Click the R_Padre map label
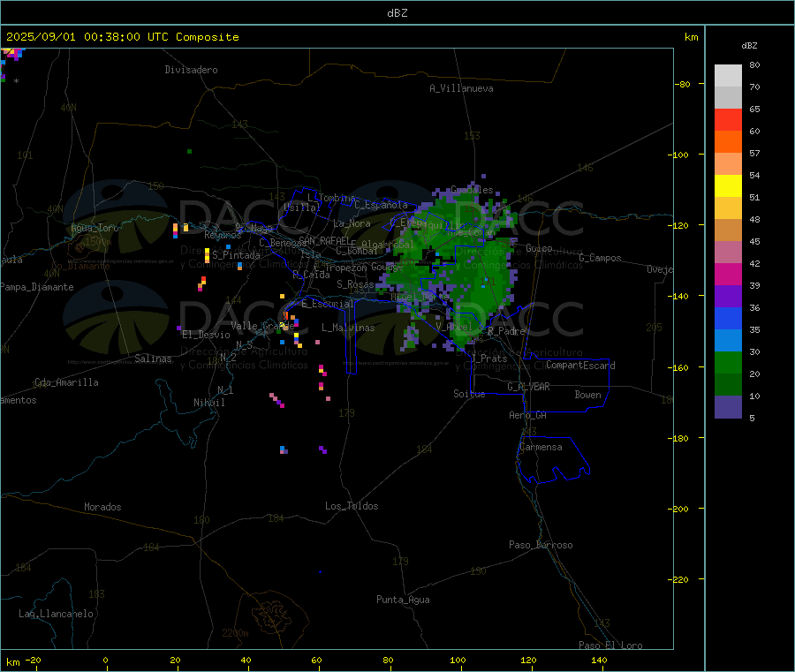This screenshot has height=672, width=795. coord(506,331)
